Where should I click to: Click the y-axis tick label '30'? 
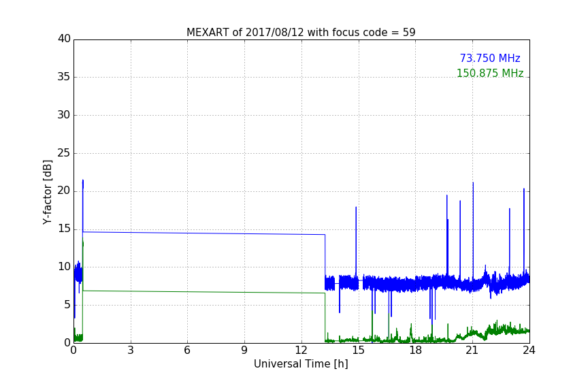coord(64,115)
